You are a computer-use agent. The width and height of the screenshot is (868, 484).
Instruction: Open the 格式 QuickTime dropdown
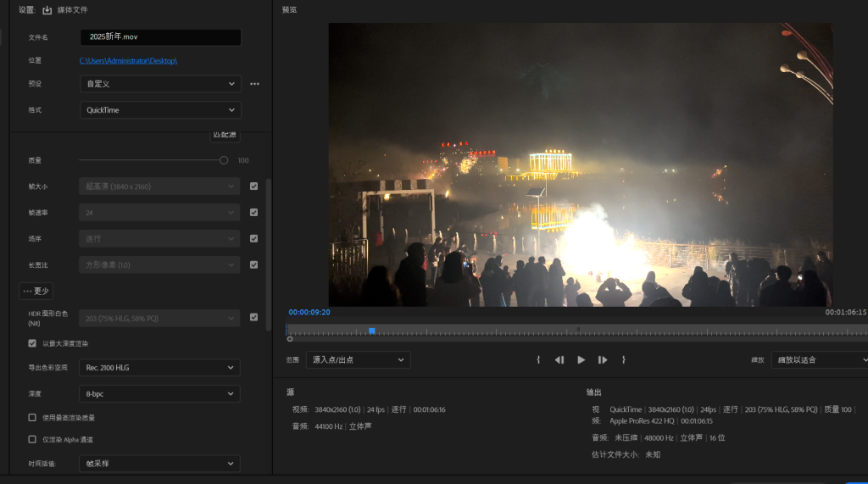(160, 110)
